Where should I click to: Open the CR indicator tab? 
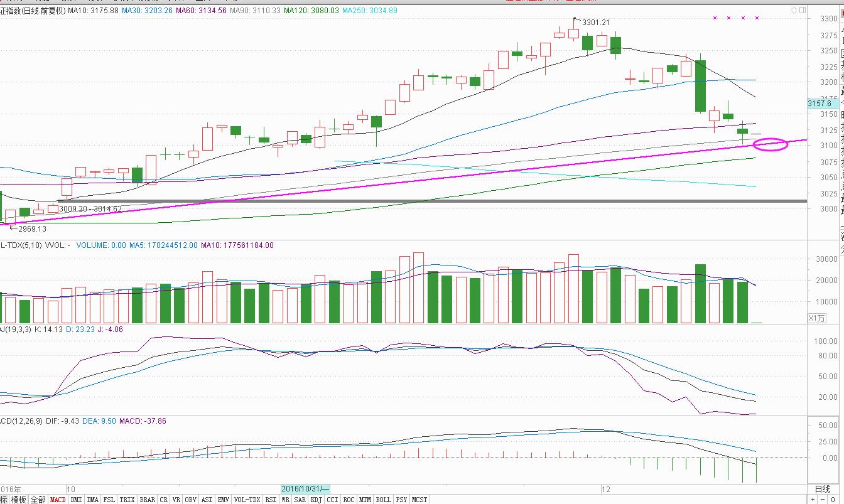(x=163, y=500)
